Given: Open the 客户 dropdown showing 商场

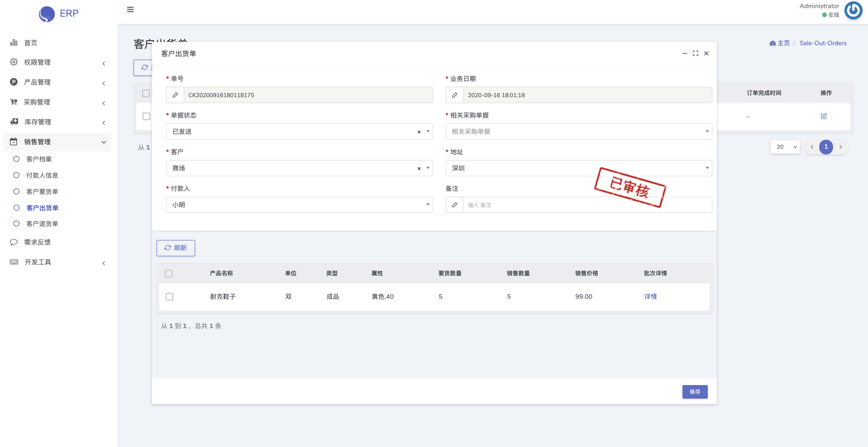Looking at the screenshot, I should click(299, 168).
